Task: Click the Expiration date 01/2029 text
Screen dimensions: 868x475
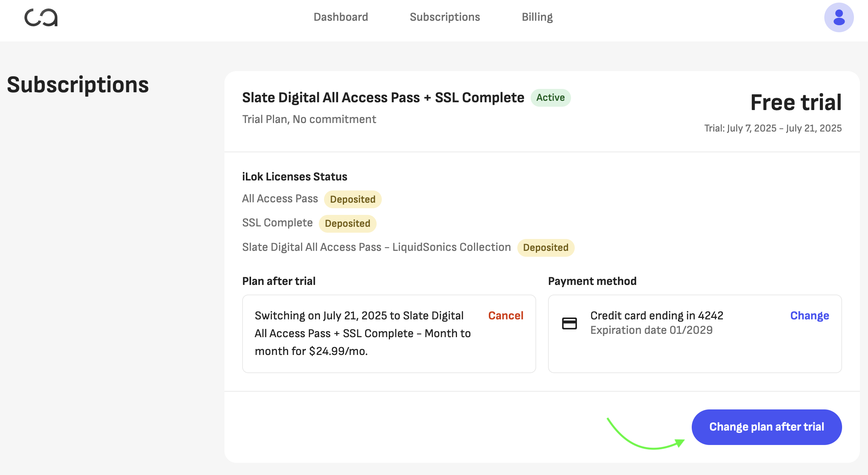Action: 651,330
